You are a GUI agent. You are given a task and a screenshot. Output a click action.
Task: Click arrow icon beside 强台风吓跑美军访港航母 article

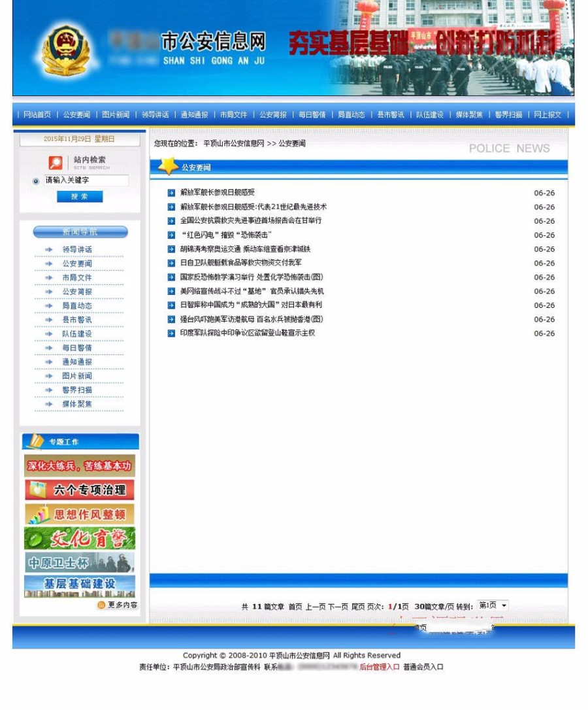point(171,319)
